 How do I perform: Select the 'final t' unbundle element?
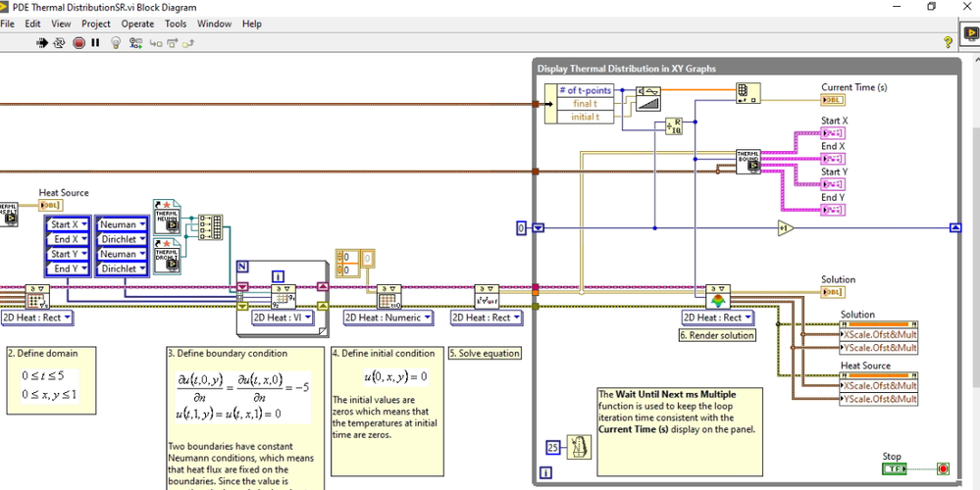tap(585, 104)
